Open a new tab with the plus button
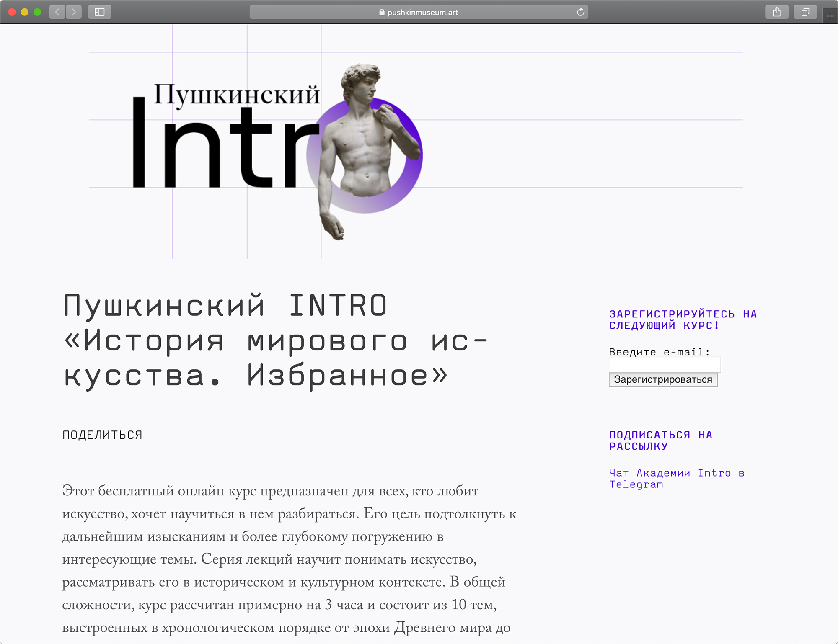Viewport: 838px width, 644px height. (x=830, y=16)
